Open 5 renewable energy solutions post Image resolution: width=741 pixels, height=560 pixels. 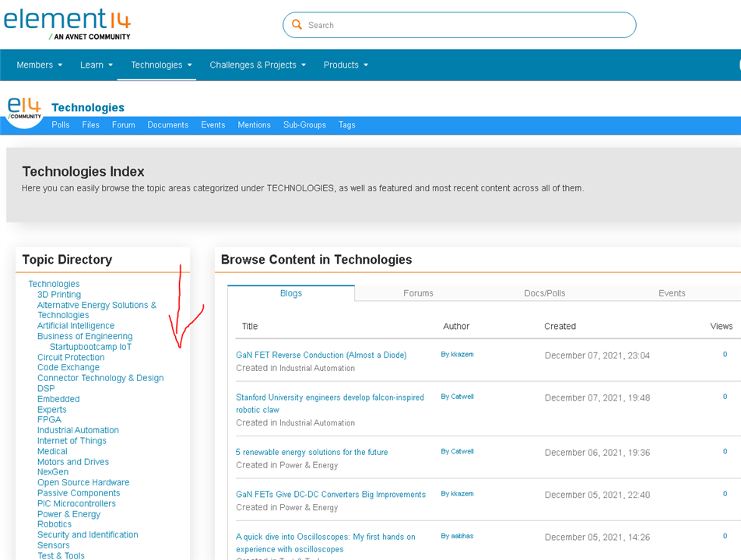click(312, 452)
